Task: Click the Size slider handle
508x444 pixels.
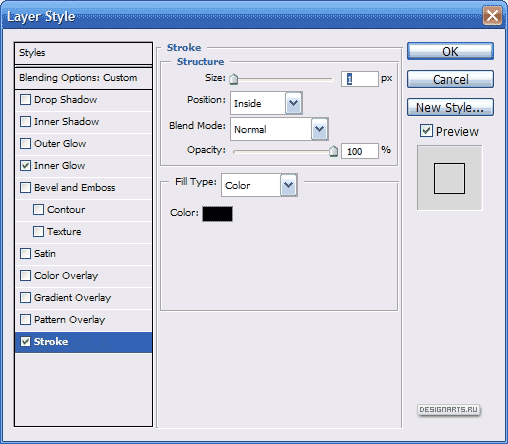Action: (x=234, y=79)
